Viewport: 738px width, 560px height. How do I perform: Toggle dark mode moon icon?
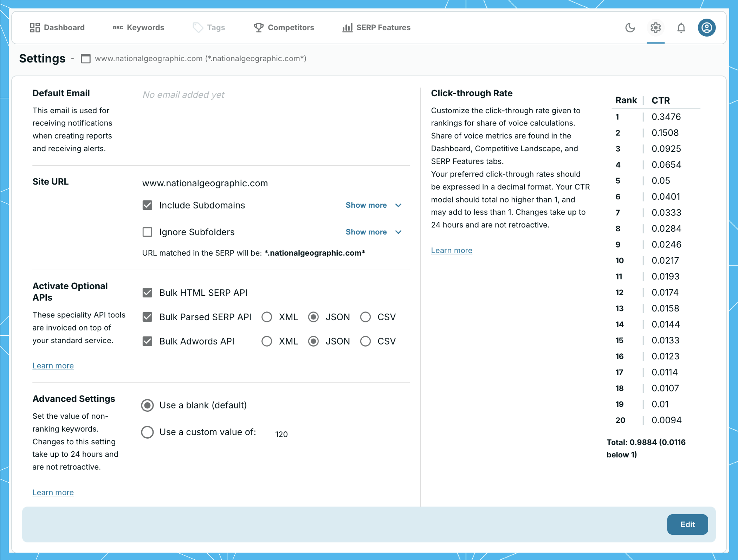click(630, 27)
